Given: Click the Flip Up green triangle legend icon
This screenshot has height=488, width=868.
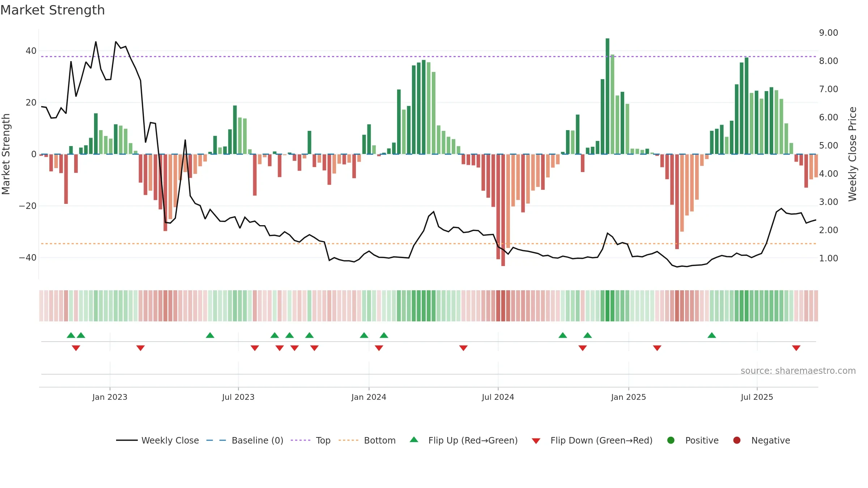Looking at the screenshot, I should (x=414, y=440).
